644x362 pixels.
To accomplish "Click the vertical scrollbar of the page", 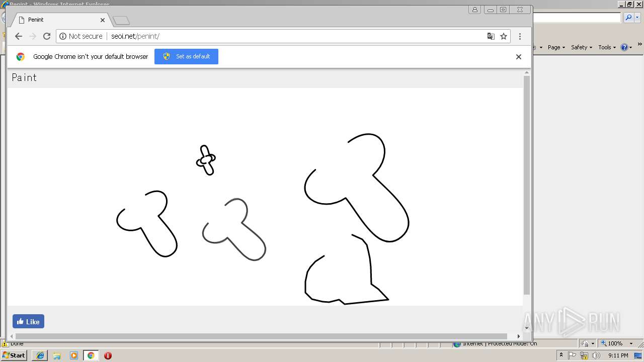I will (x=527, y=185).
